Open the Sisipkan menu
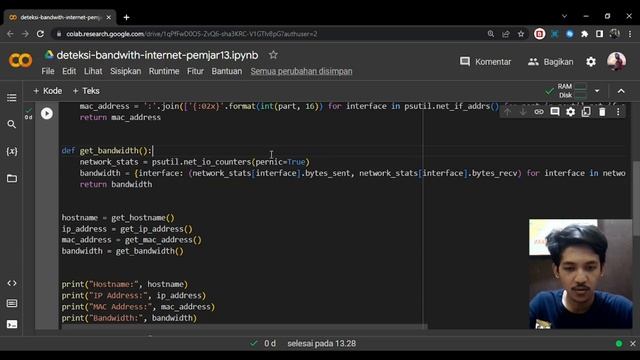 (x=125, y=71)
